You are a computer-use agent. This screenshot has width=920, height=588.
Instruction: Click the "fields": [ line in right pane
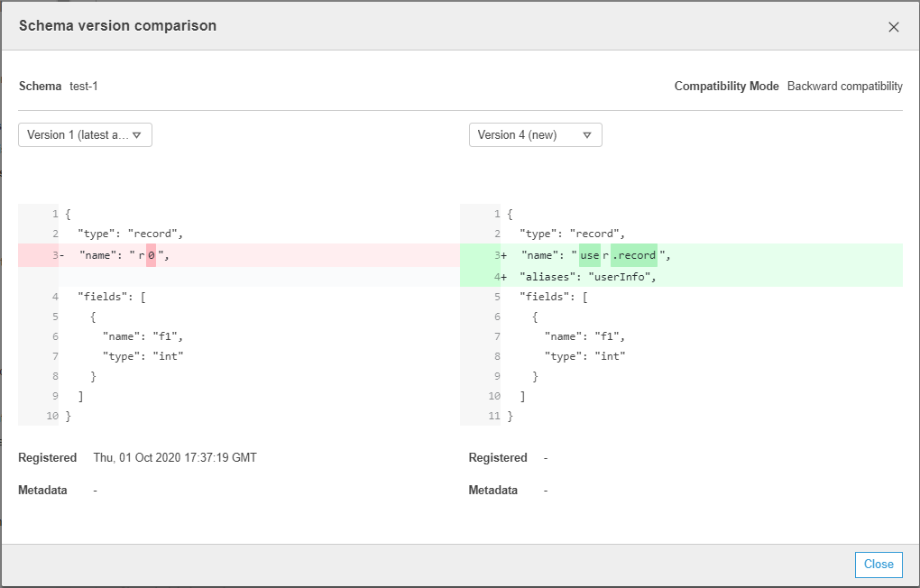(553, 297)
